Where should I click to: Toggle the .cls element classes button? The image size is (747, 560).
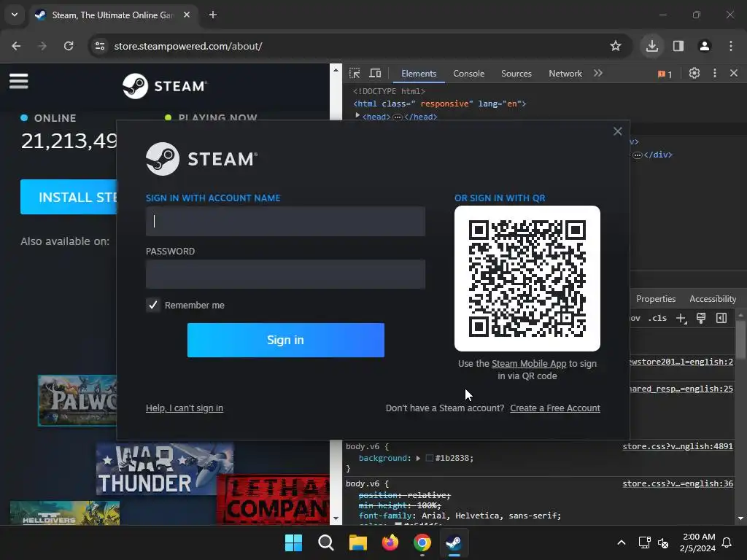(657, 318)
